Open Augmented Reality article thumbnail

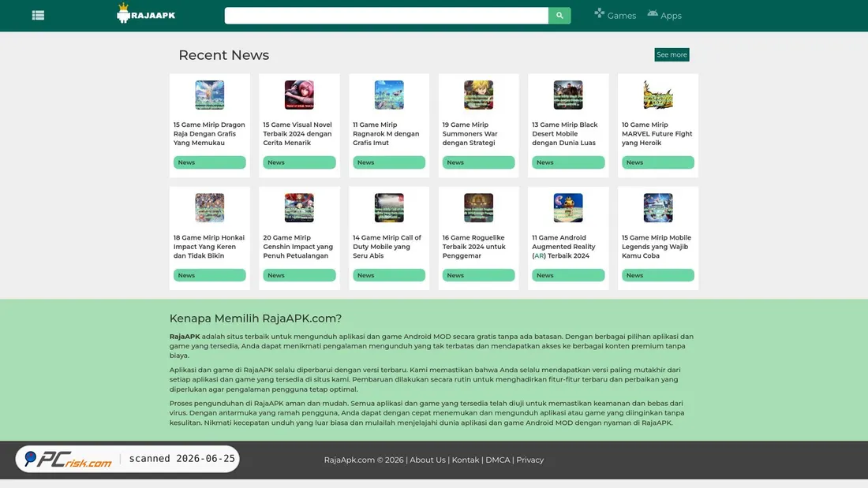click(x=568, y=207)
